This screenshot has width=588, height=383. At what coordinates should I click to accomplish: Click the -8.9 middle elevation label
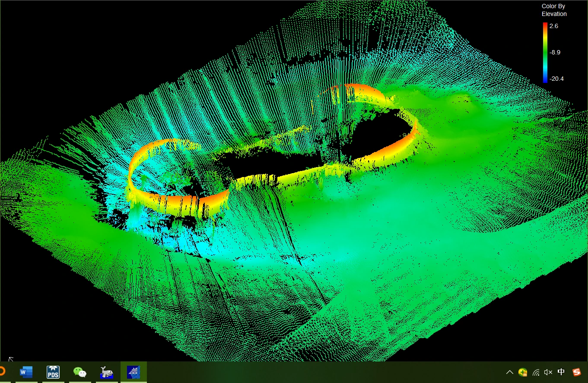[x=555, y=52]
